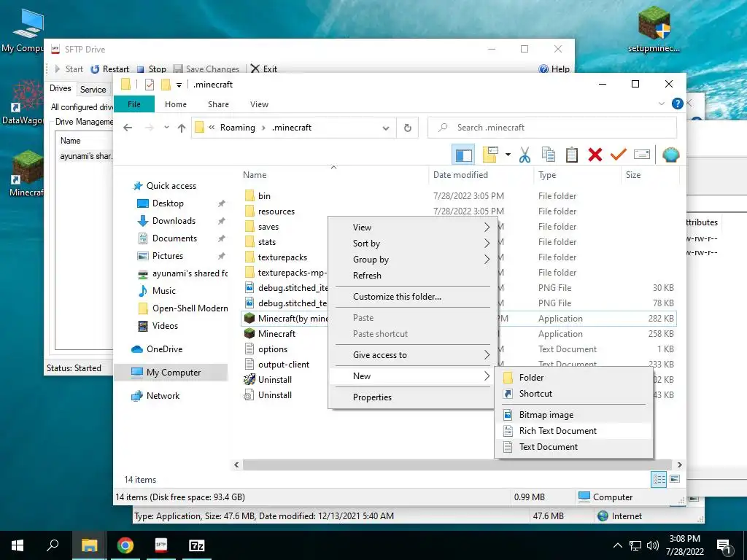Open taskbar Search magnifier

(x=53, y=545)
